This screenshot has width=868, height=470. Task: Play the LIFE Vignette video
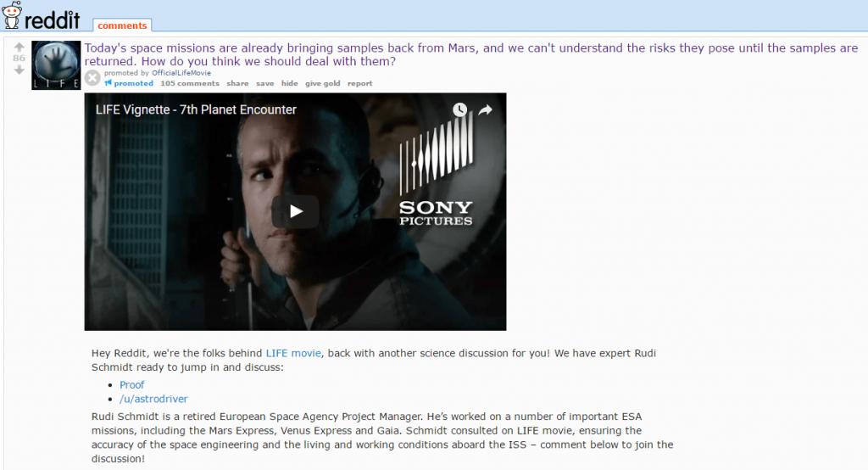(x=296, y=211)
